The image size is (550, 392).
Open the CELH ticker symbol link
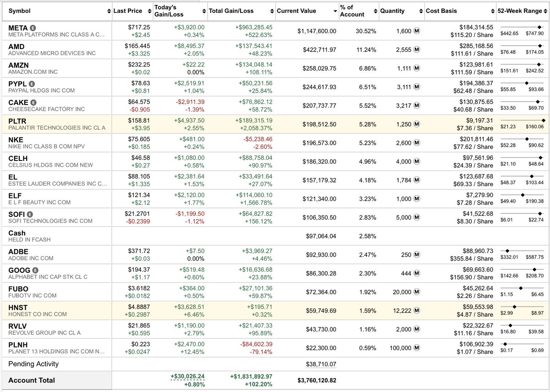click(18, 159)
